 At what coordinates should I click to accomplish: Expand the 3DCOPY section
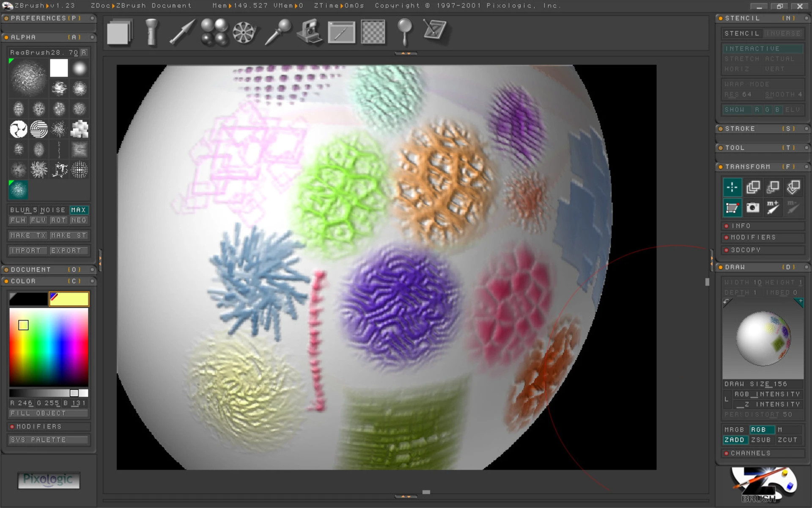click(745, 250)
